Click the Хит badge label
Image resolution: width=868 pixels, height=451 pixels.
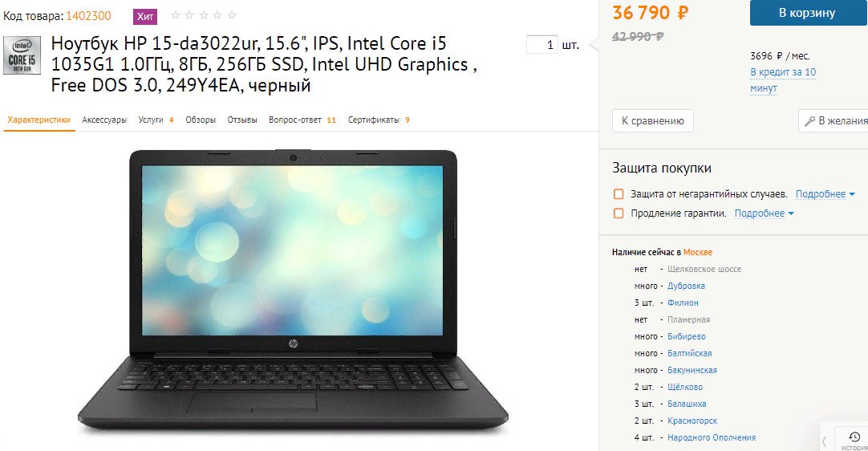pyautogui.click(x=145, y=17)
